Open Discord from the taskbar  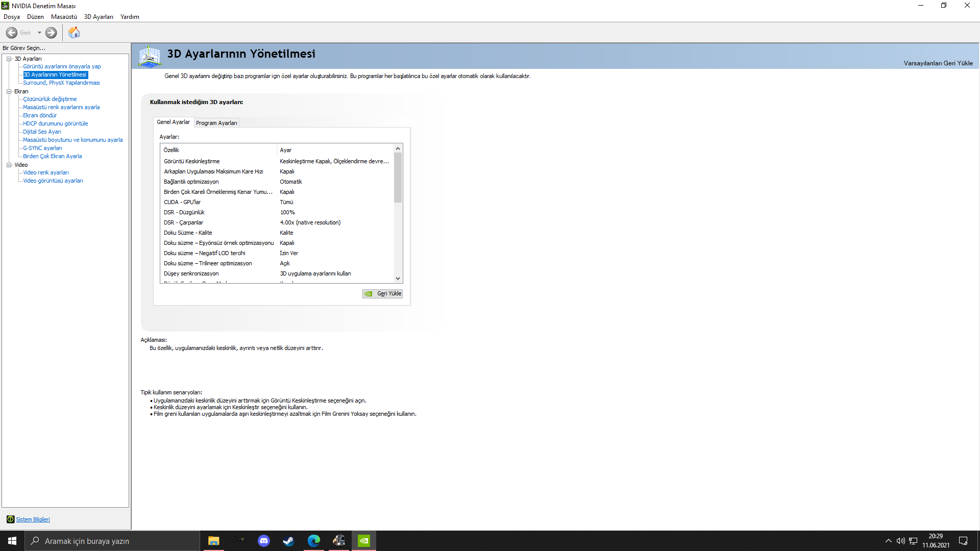tap(264, 541)
